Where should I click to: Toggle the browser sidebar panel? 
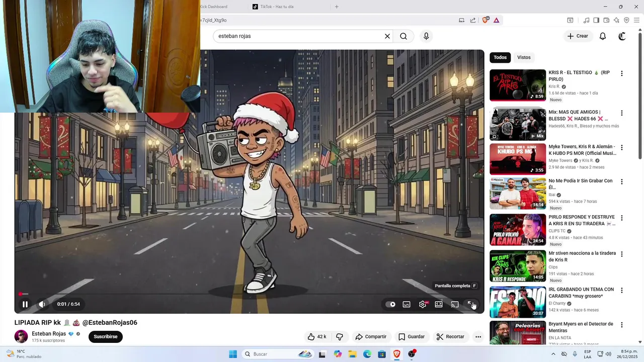point(596,20)
